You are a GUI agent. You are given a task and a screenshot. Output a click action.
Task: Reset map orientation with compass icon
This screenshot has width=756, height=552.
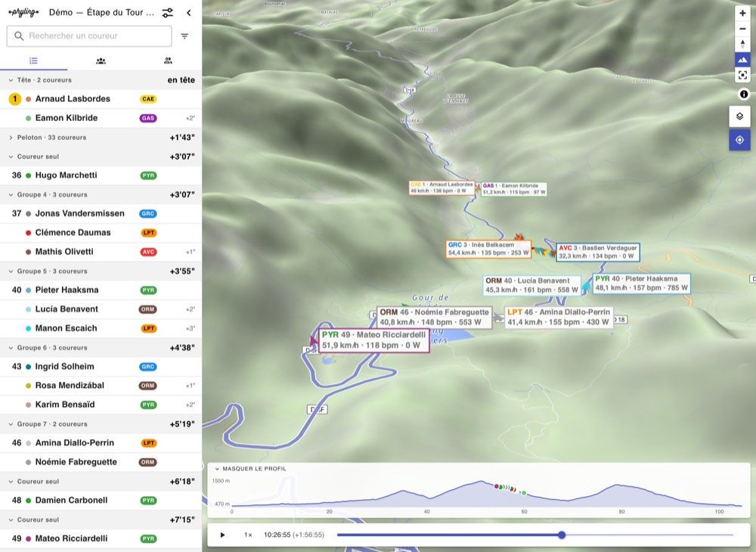[x=742, y=45]
